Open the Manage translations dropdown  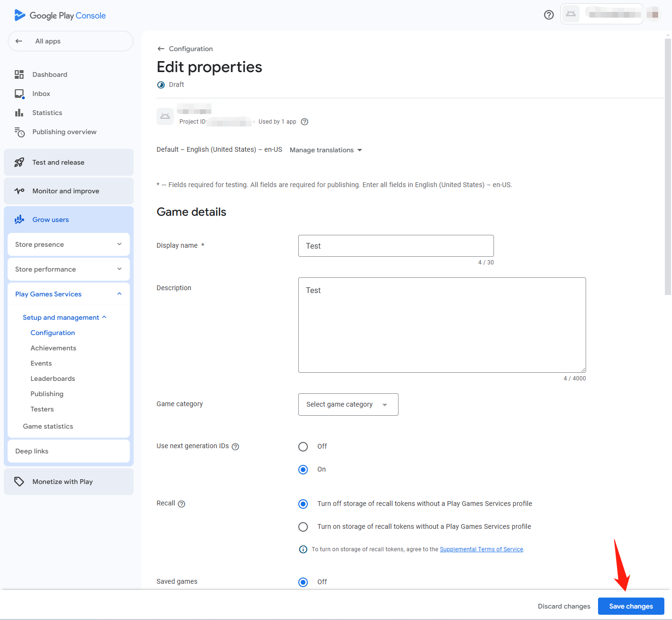[x=325, y=150]
